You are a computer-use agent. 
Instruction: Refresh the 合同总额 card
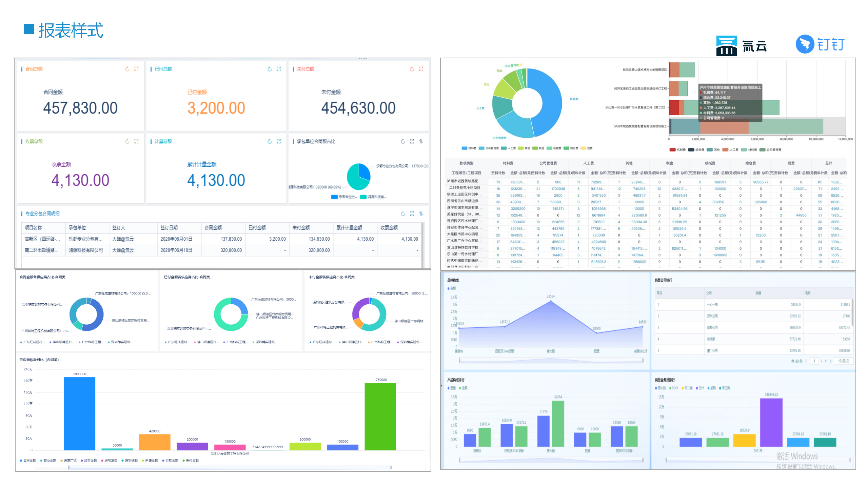pos(127,69)
